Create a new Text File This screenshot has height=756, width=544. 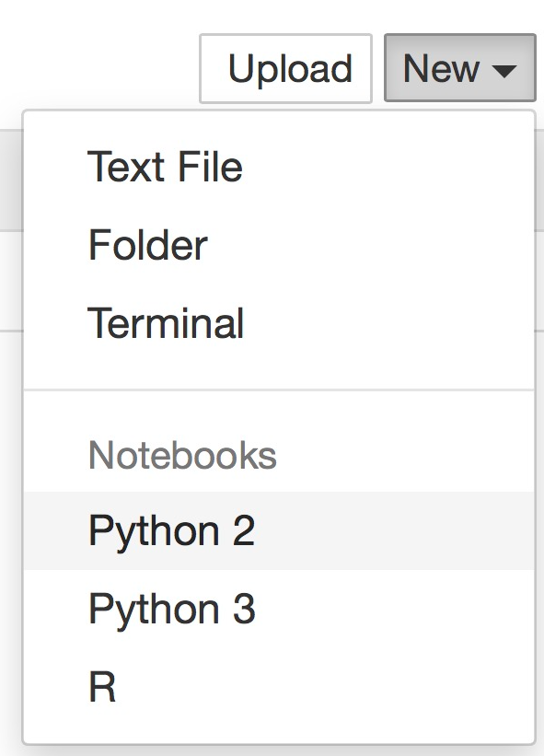point(279,167)
